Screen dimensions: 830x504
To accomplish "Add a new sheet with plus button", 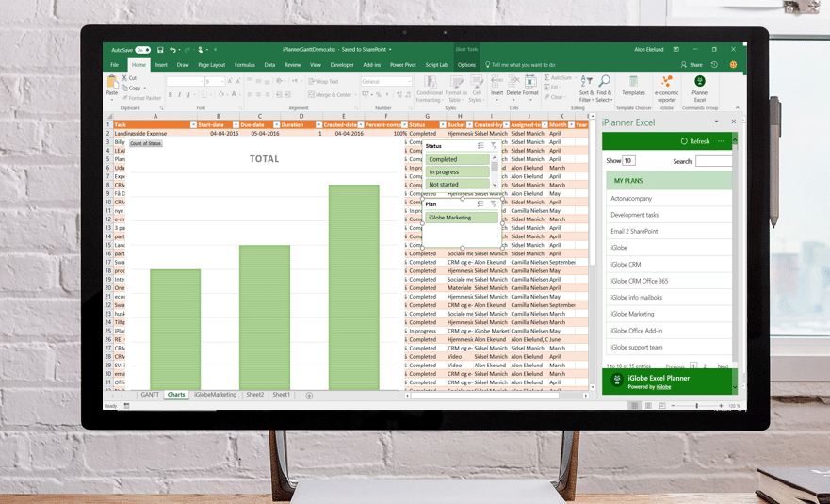I will click(309, 396).
